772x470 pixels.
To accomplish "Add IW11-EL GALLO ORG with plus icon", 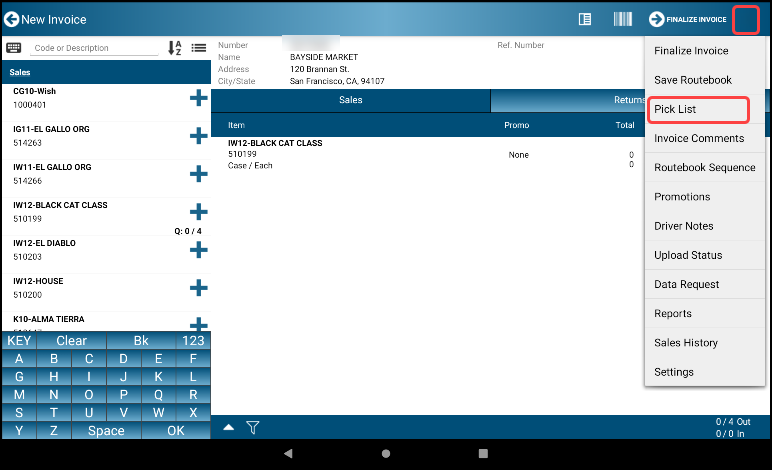I will tap(198, 174).
